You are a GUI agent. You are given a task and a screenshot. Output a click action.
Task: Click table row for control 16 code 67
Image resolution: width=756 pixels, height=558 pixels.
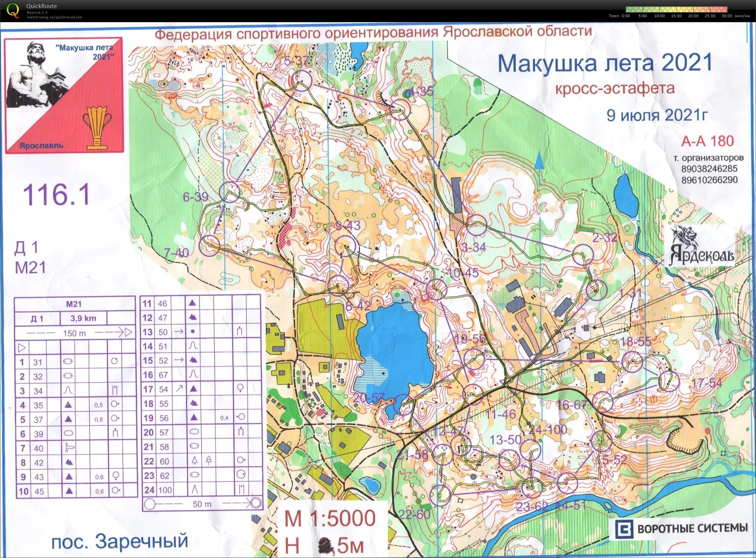click(x=201, y=375)
